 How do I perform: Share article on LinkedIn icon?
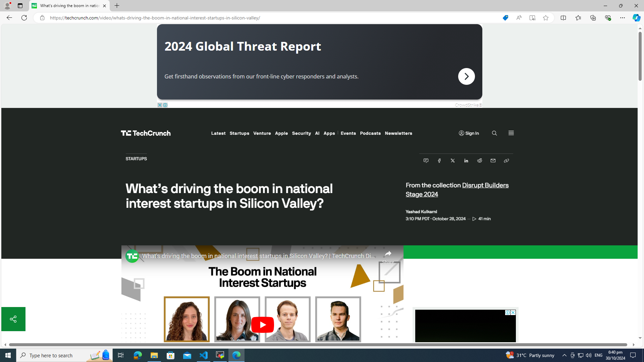466,161
